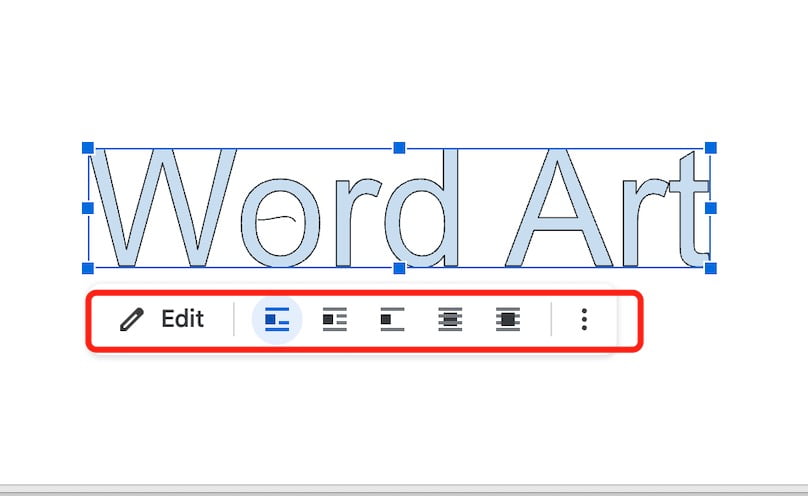Image resolution: width=808 pixels, height=496 pixels.
Task: Click the Word Art drawing object
Action: (399, 208)
